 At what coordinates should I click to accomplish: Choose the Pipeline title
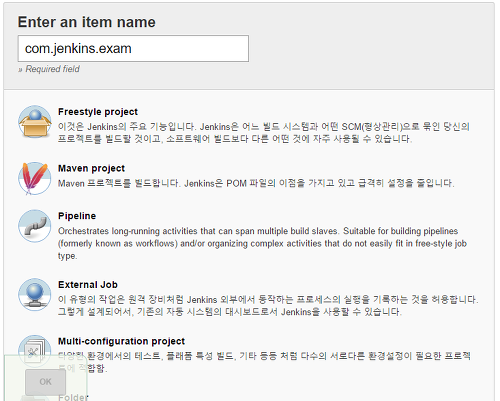pos(77,216)
